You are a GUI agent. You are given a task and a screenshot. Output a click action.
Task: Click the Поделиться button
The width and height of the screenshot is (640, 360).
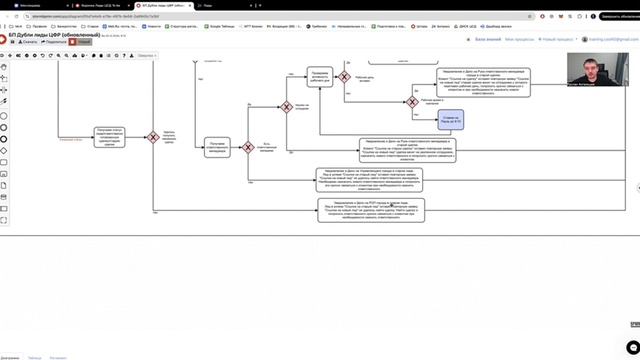(x=53, y=42)
